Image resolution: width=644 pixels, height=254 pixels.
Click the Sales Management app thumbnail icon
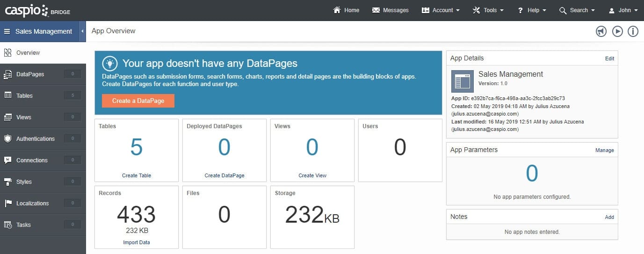(x=462, y=81)
